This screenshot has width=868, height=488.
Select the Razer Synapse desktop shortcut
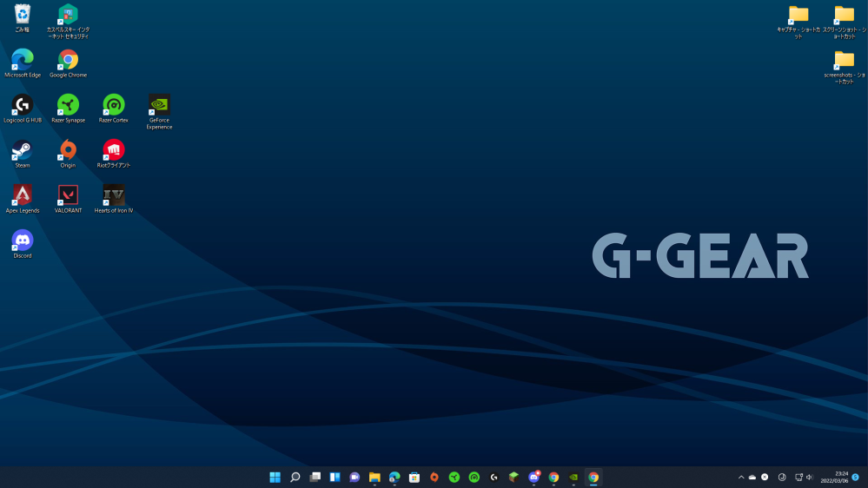[x=68, y=109]
